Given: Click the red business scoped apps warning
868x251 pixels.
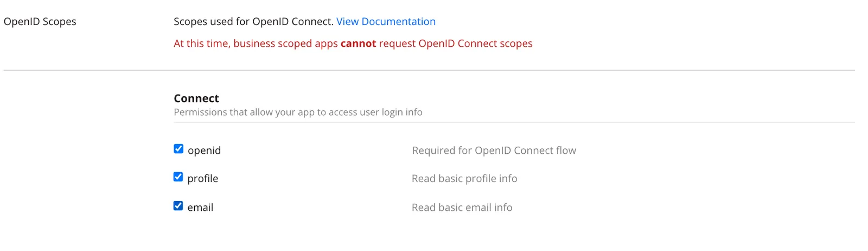Looking at the screenshot, I should 353,43.
